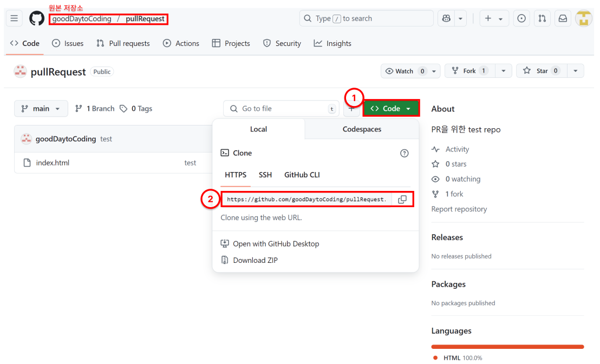600x364 pixels.
Task: View 0 Tags link
Action: coord(136,109)
